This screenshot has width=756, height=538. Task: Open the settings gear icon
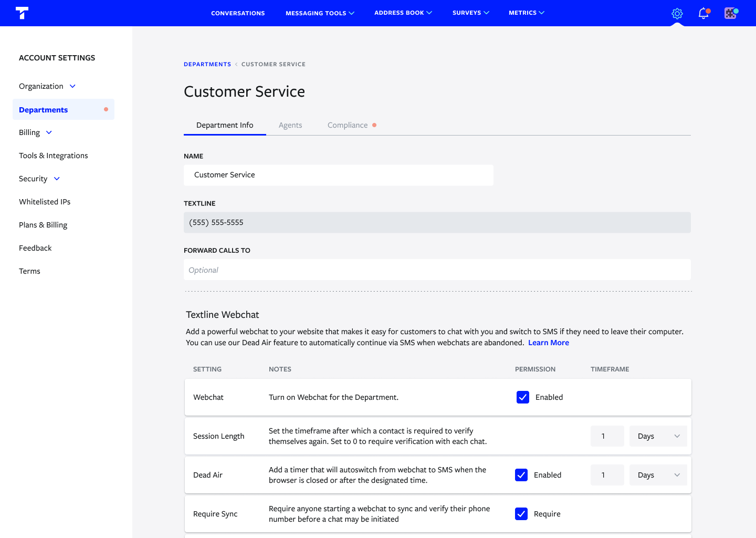click(x=677, y=14)
